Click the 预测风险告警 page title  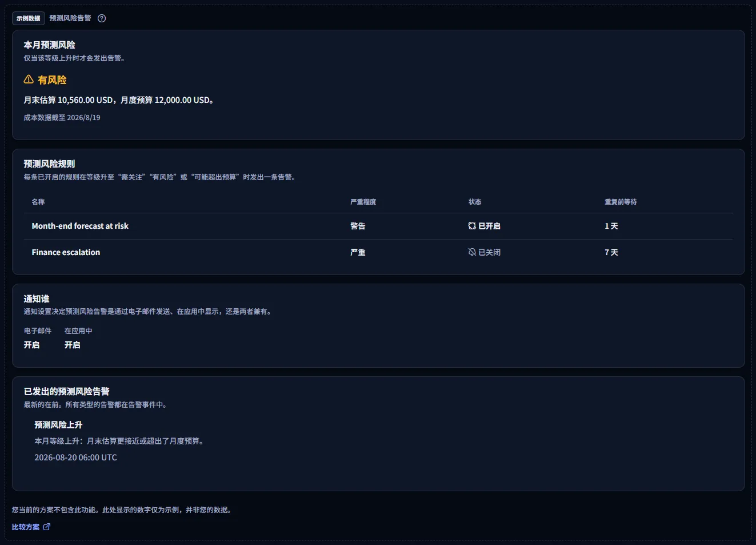point(70,18)
